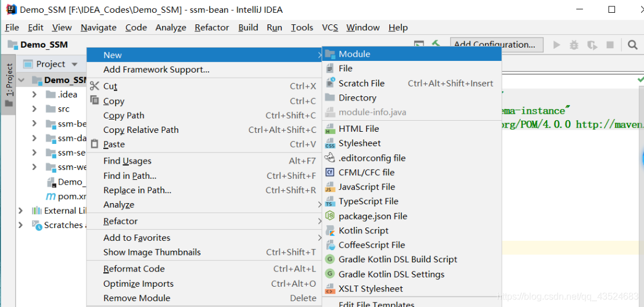
Task: Open the Build menu
Action: (x=248, y=27)
